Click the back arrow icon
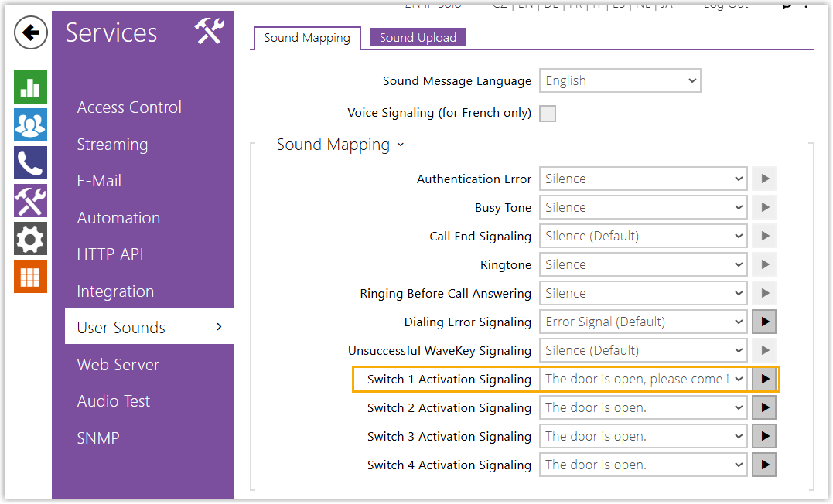The image size is (833, 504). pos(30,32)
